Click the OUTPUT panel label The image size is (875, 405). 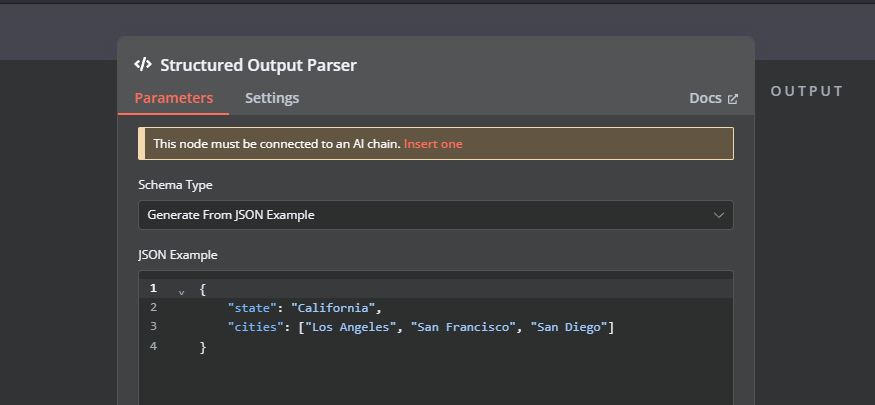[x=806, y=91]
